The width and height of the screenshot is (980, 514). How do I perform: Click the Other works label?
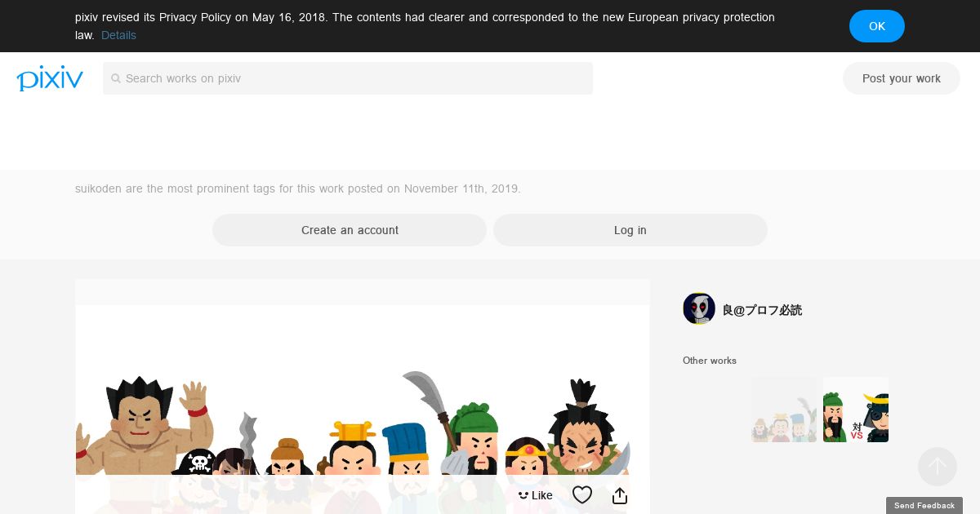710,361
